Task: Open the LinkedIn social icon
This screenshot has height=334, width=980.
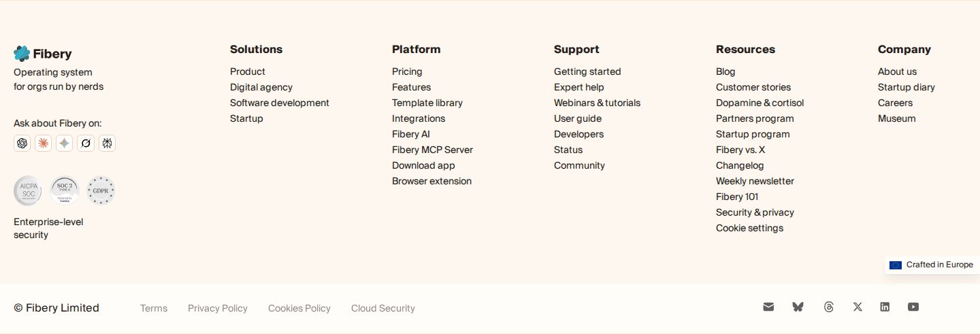Action: pos(885,307)
